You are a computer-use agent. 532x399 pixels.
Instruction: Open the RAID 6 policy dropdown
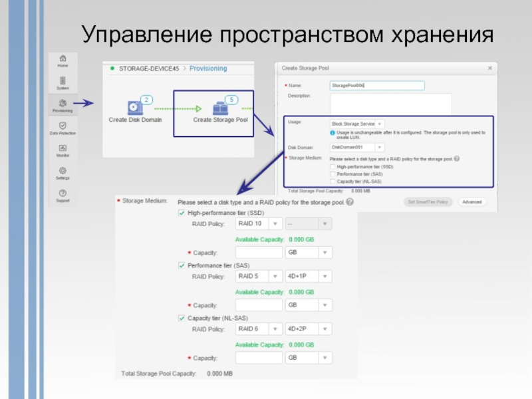(259, 329)
